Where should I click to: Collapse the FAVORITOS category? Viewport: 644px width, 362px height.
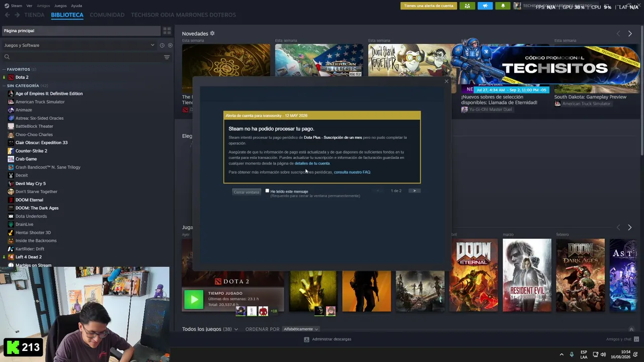tap(5, 69)
